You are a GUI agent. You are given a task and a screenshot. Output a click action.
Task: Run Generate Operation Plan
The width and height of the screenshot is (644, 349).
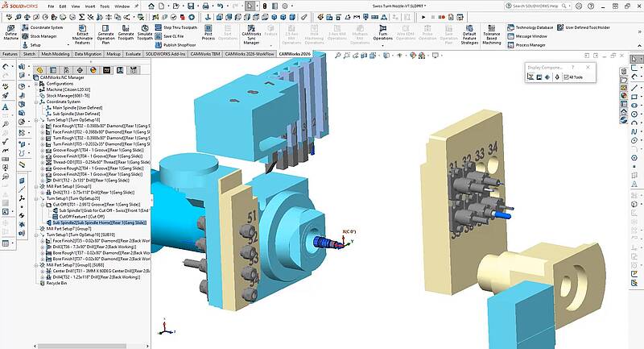(105, 31)
